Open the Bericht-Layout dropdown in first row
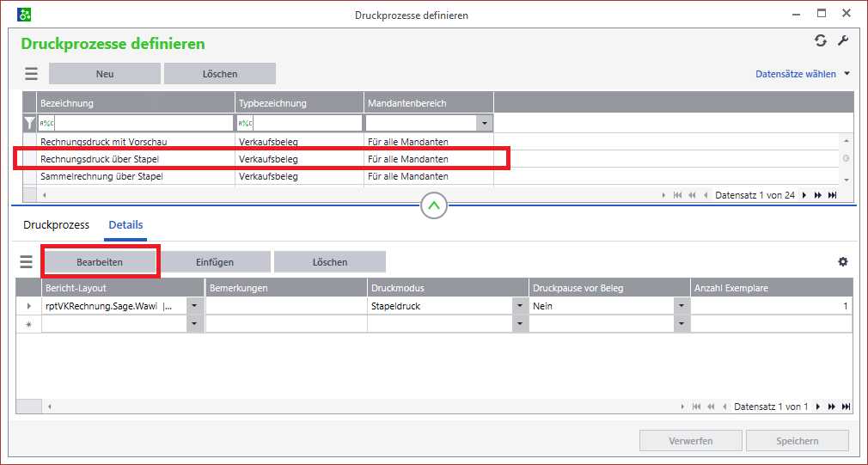This screenshot has width=868, height=465. click(195, 305)
